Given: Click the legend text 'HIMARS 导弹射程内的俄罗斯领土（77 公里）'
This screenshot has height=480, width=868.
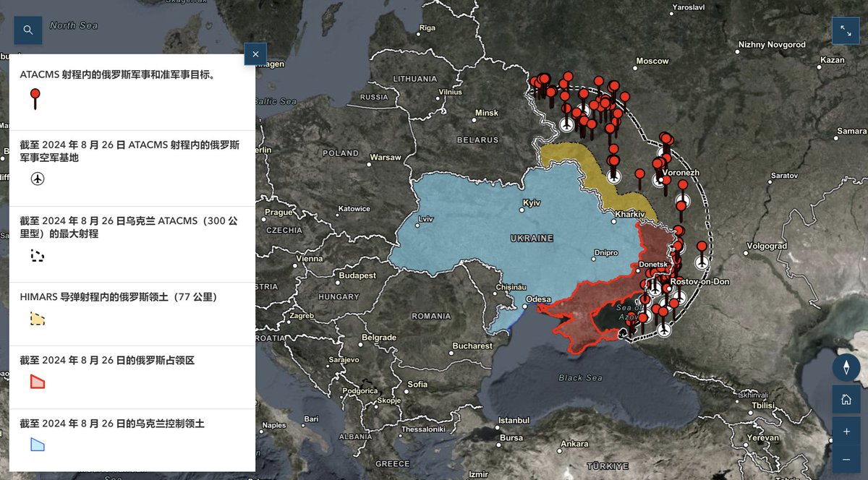Looking at the screenshot, I should pyautogui.click(x=118, y=297).
